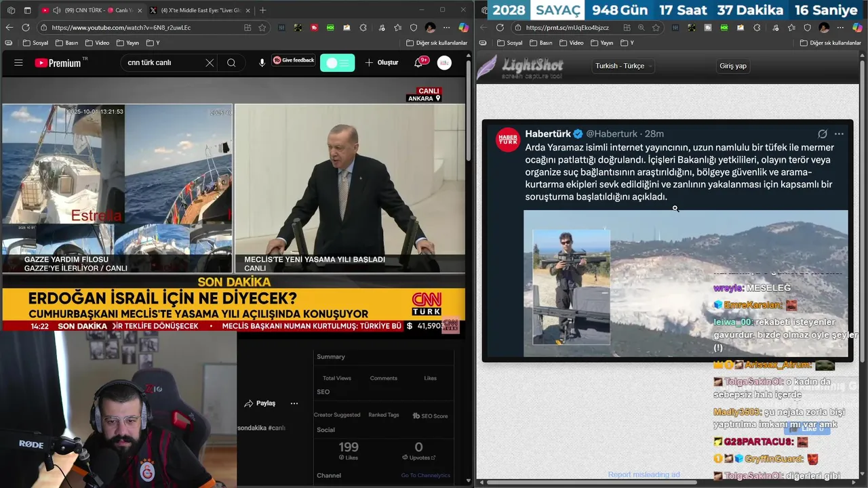Zoom icon in prnt.sc address bar

coord(641,28)
